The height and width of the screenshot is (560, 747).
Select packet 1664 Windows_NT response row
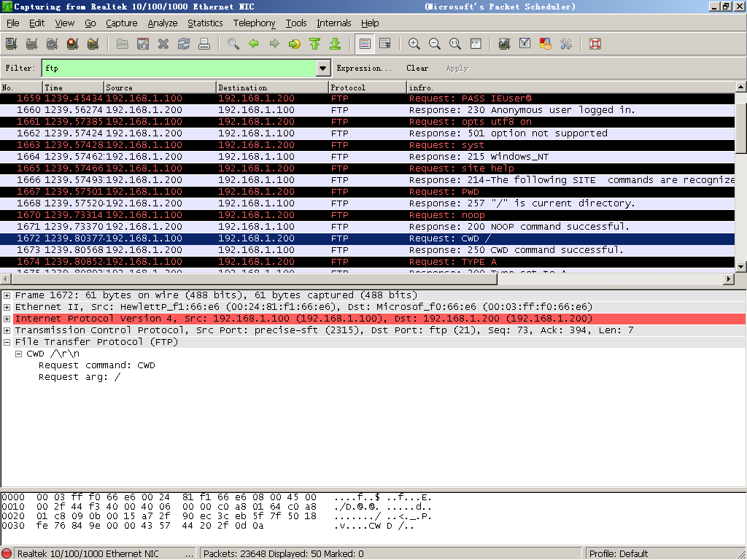[x=368, y=157]
